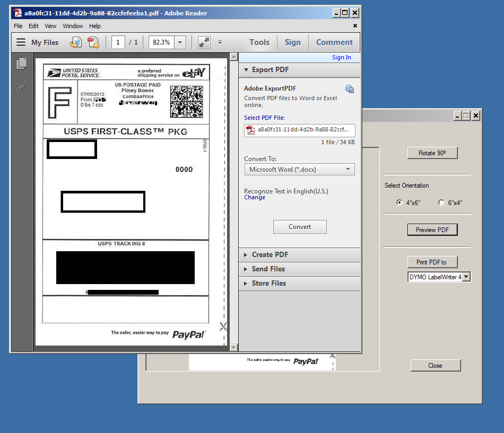
Task: Click Adobe Reader title bar PDF icon
Action: [x=18, y=13]
